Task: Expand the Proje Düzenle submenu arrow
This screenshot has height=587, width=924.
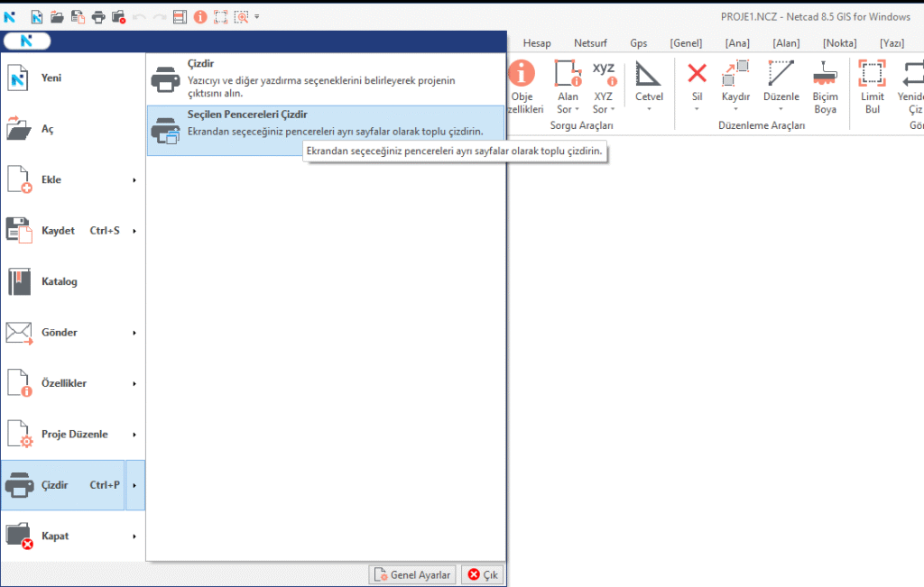Action: tap(134, 435)
